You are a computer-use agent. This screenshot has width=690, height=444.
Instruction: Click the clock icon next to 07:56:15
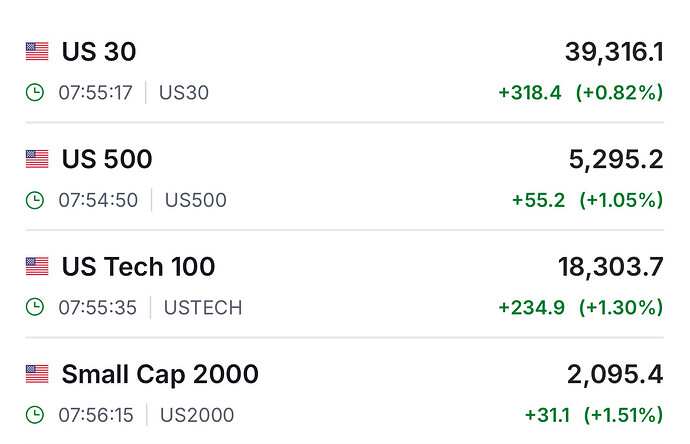pos(35,415)
